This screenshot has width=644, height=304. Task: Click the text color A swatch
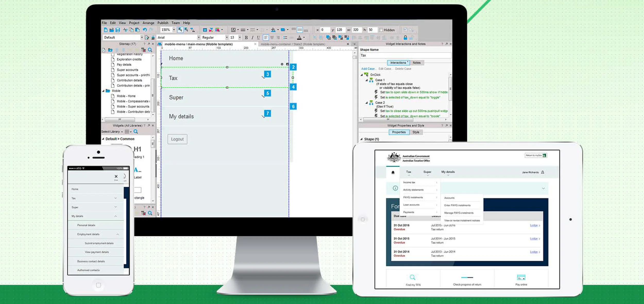point(299,38)
